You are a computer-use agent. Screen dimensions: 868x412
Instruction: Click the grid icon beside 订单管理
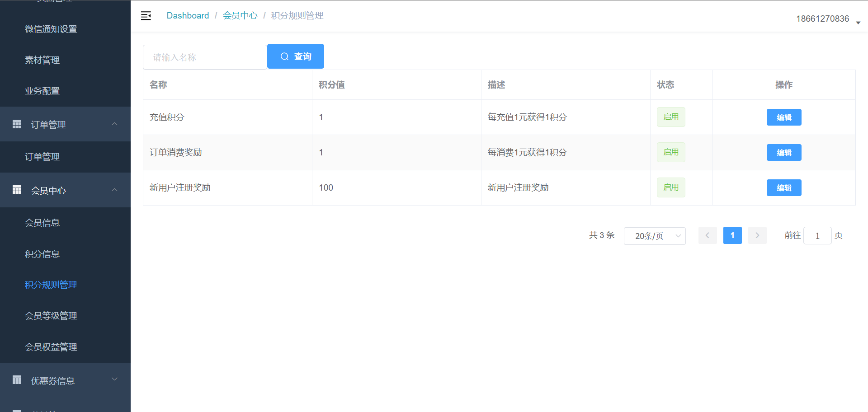pyautogui.click(x=17, y=124)
